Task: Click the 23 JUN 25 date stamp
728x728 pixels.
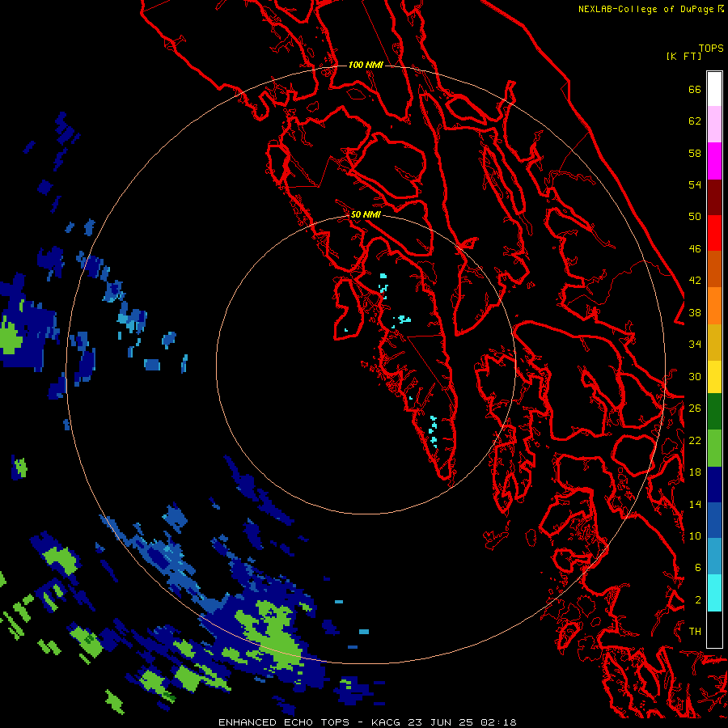Action: [x=441, y=722]
